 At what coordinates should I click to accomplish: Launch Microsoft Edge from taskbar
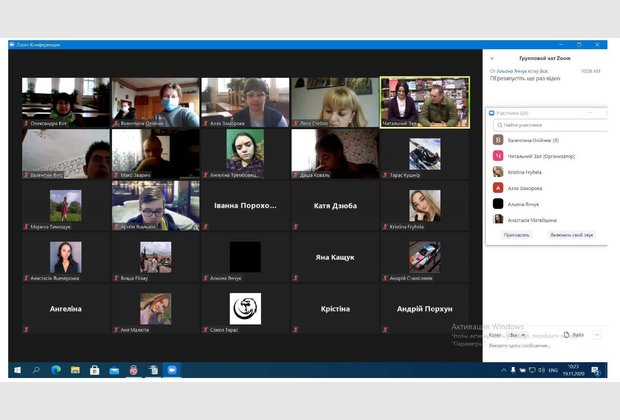[56, 370]
